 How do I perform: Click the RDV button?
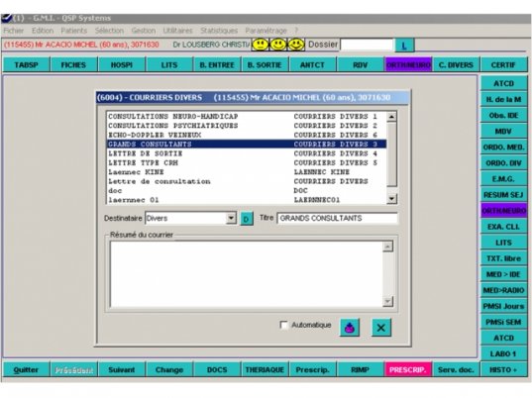[361, 64]
